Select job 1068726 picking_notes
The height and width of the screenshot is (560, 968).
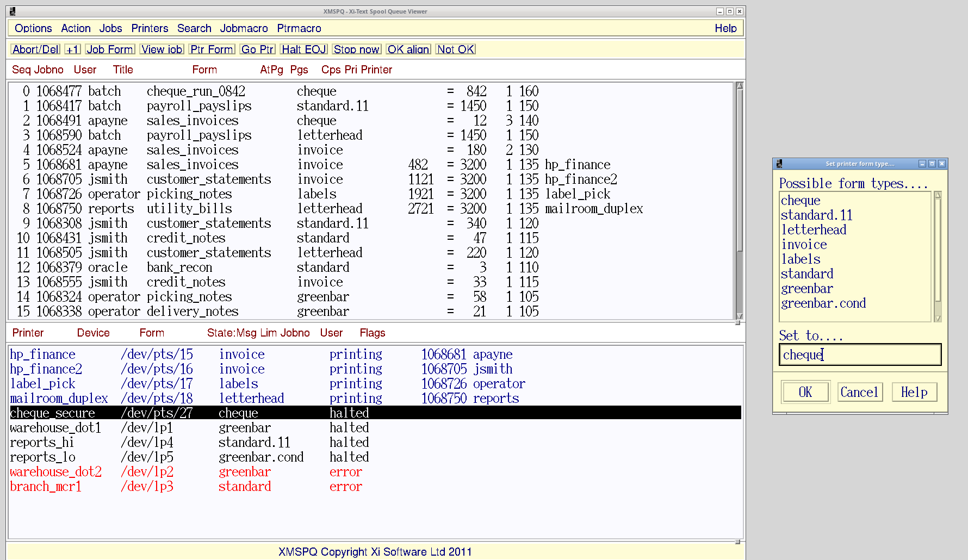(370, 194)
